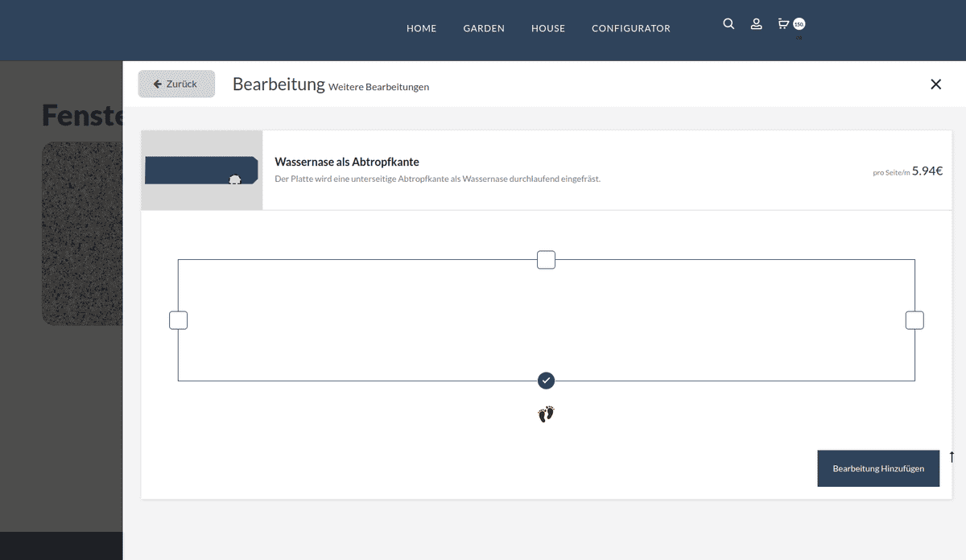Uncheck the bottom edge checkbox
This screenshot has width=966, height=560.
[546, 381]
